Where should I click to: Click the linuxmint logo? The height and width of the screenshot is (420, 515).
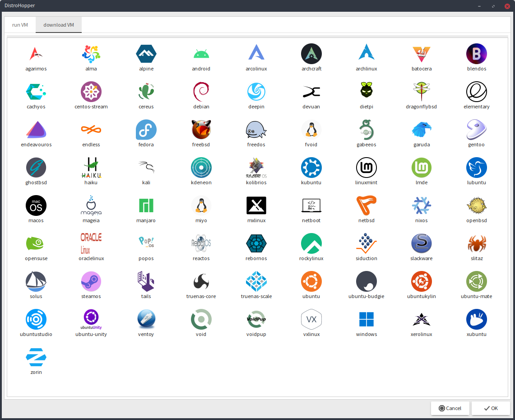366,168
